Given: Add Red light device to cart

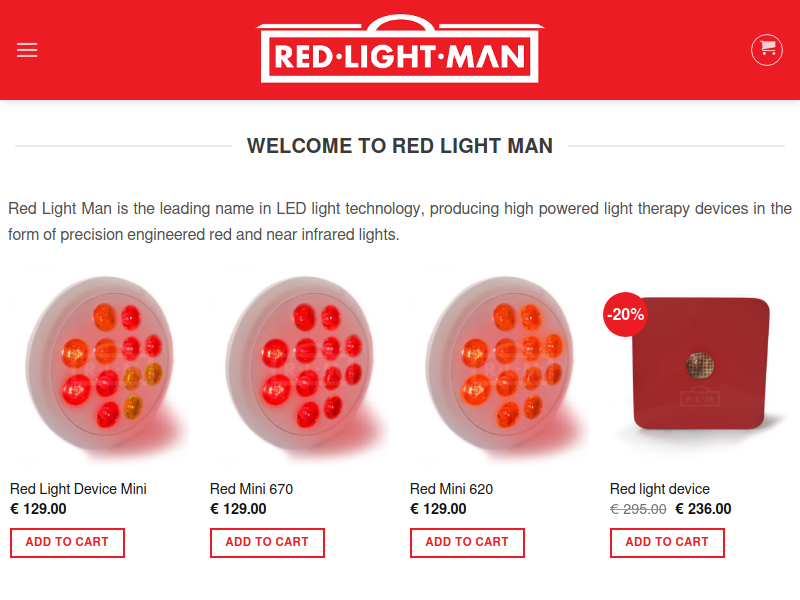Looking at the screenshot, I should click(x=667, y=543).
